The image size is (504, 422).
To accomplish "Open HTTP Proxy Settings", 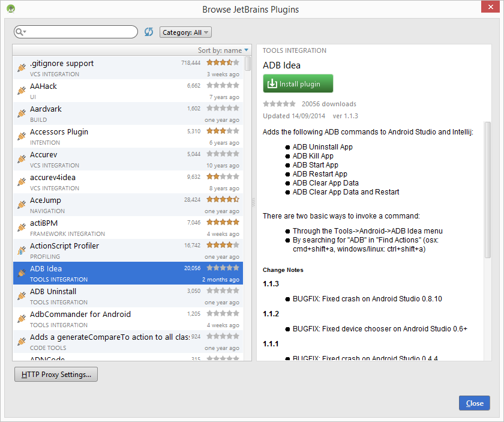I will point(56,375).
